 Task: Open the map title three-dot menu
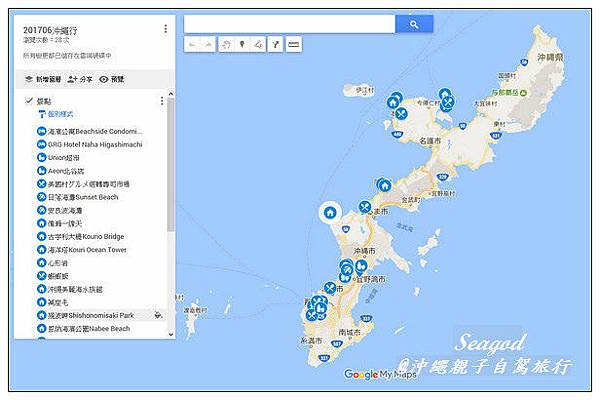click(x=165, y=29)
